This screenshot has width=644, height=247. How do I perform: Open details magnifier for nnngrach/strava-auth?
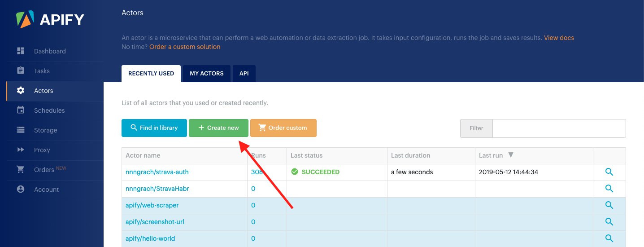tap(609, 172)
